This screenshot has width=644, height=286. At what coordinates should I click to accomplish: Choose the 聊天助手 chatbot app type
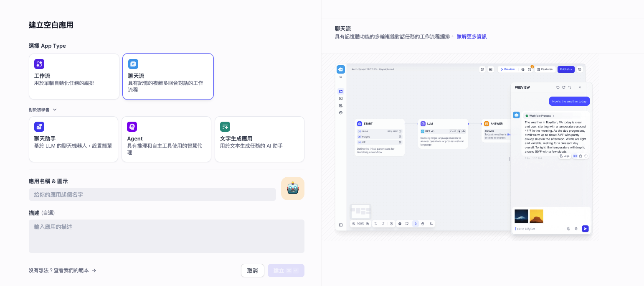74,139
